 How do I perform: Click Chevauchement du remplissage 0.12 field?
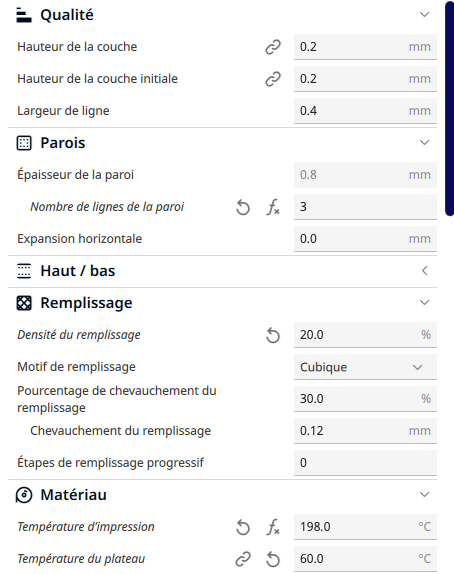point(365,431)
